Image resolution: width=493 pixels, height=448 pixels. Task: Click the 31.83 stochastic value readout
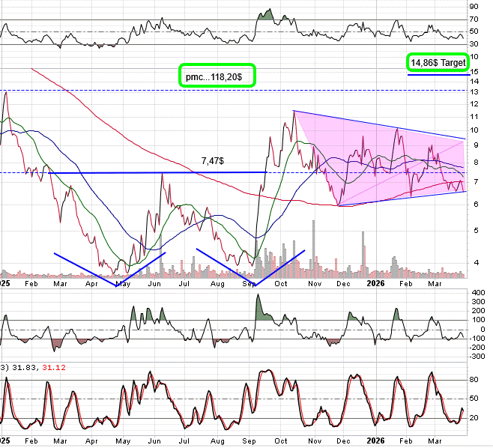tap(22, 366)
